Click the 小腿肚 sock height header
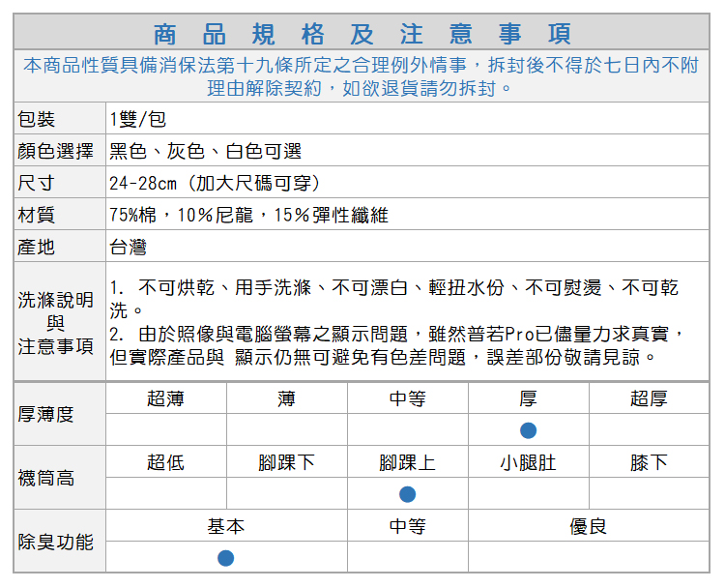The height and width of the screenshot is (588, 725). tap(528, 462)
